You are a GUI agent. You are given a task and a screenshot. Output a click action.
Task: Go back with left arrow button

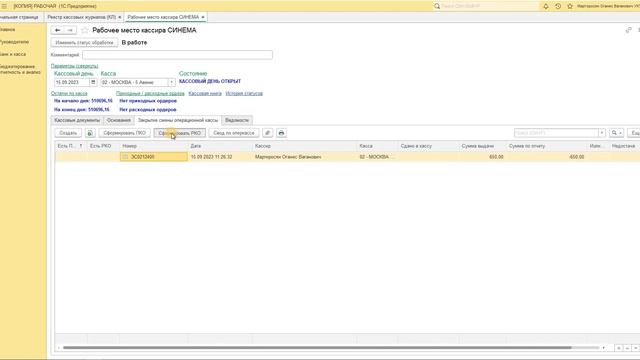[58, 30]
